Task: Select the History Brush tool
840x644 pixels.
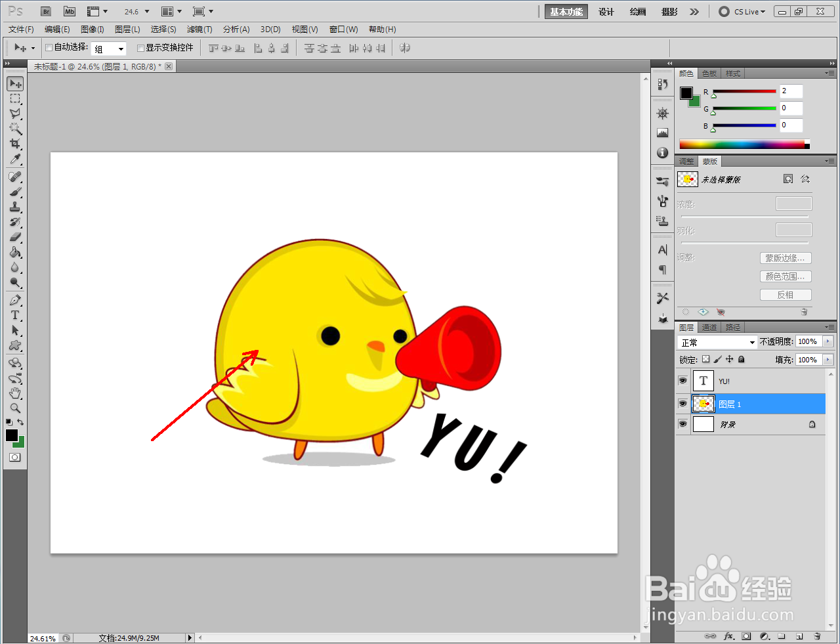Action: (15, 222)
